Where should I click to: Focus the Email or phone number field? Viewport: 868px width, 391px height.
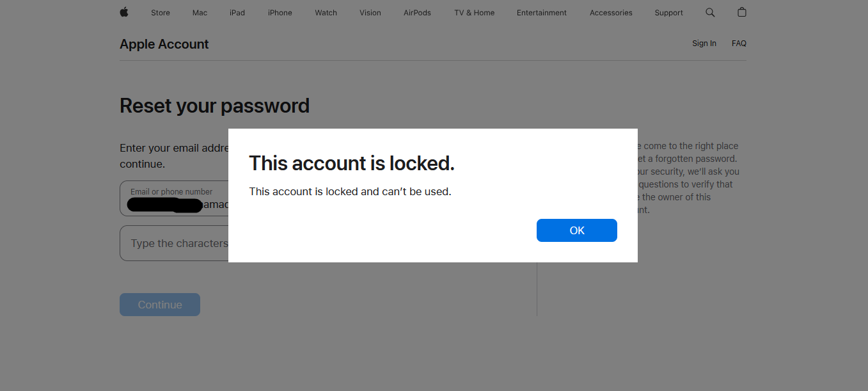click(x=174, y=198)
